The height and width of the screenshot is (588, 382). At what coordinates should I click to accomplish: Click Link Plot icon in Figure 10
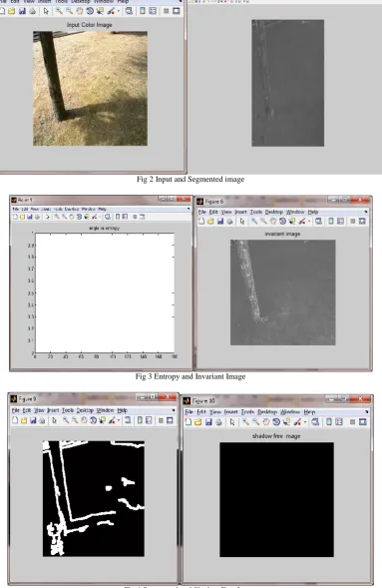(315, 422)
